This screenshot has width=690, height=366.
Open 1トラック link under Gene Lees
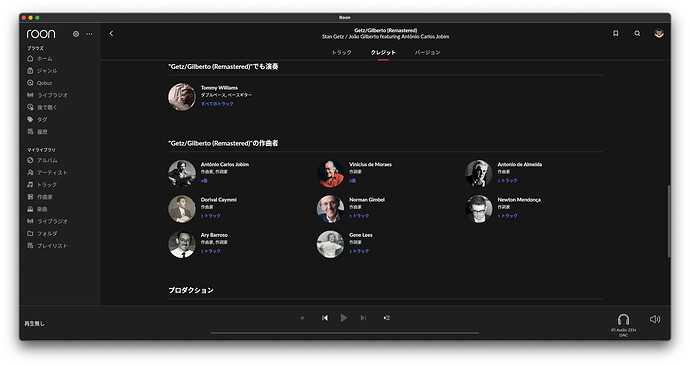(359, 251)
